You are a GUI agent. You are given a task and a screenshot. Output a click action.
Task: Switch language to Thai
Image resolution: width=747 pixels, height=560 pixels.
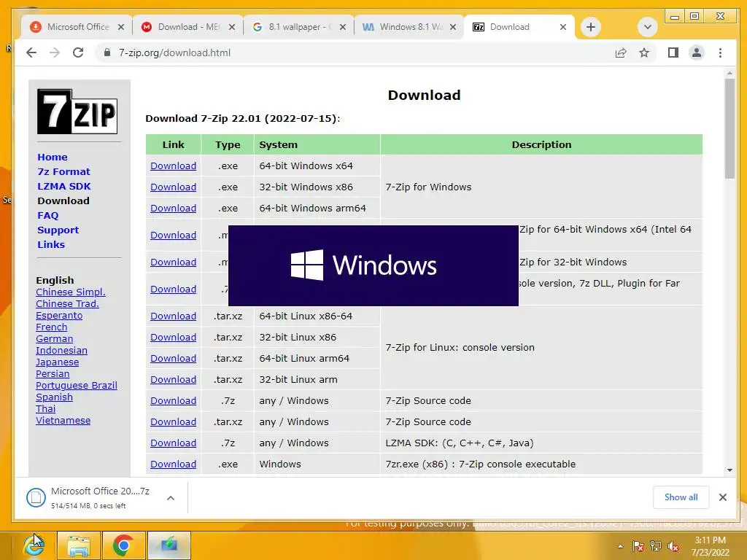[45, 409]
